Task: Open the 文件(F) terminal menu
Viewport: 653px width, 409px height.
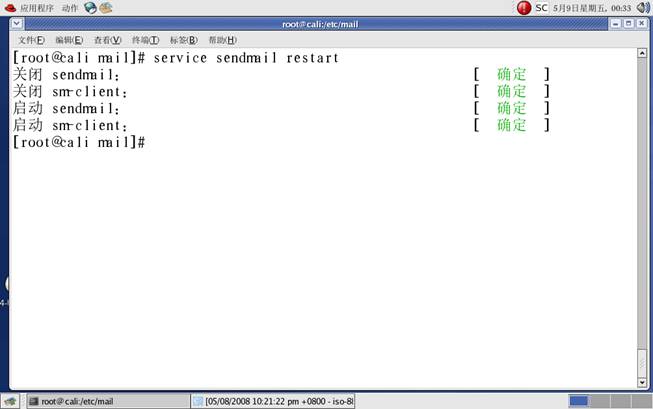Action: click(x=31, y=40)
